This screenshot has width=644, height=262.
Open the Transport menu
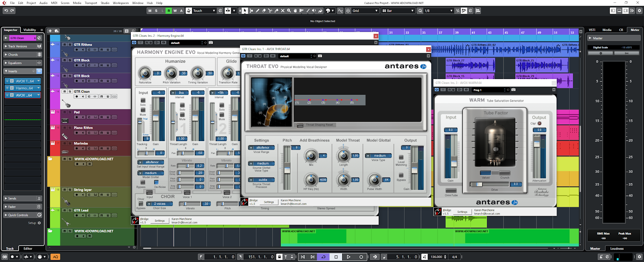click(91, 3)
